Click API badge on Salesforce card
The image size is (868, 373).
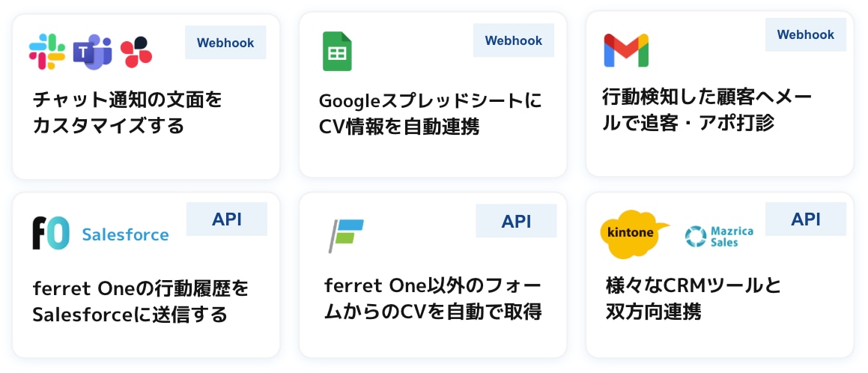tap(227, 219)
